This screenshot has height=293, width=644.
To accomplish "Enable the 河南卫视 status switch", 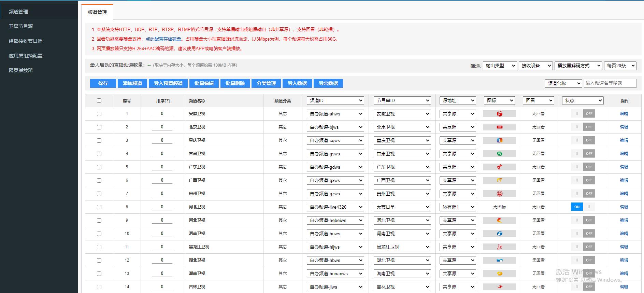I will [x=583, y=234].
